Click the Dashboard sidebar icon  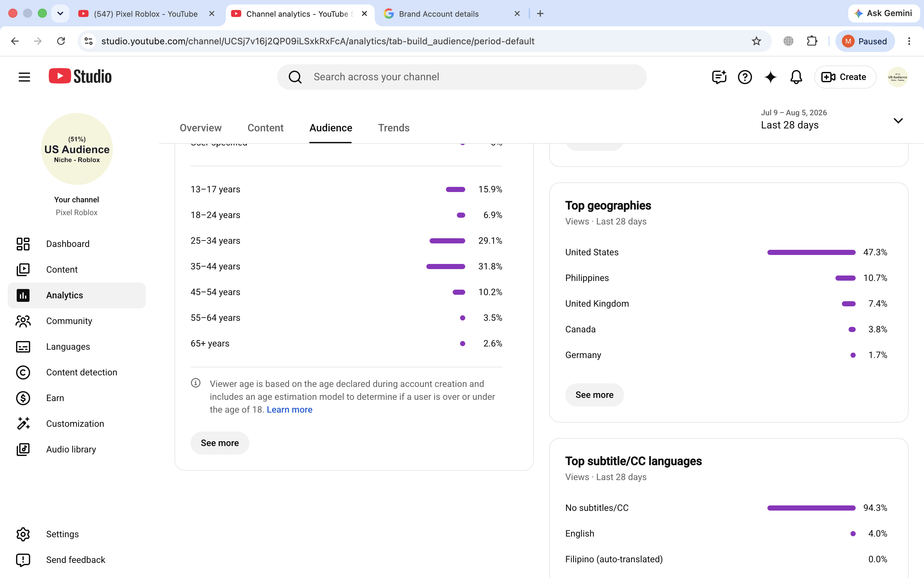click(x=23, y=244)
